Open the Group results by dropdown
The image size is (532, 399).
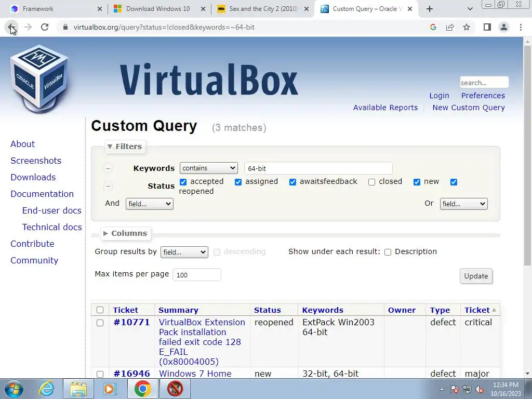184,252
